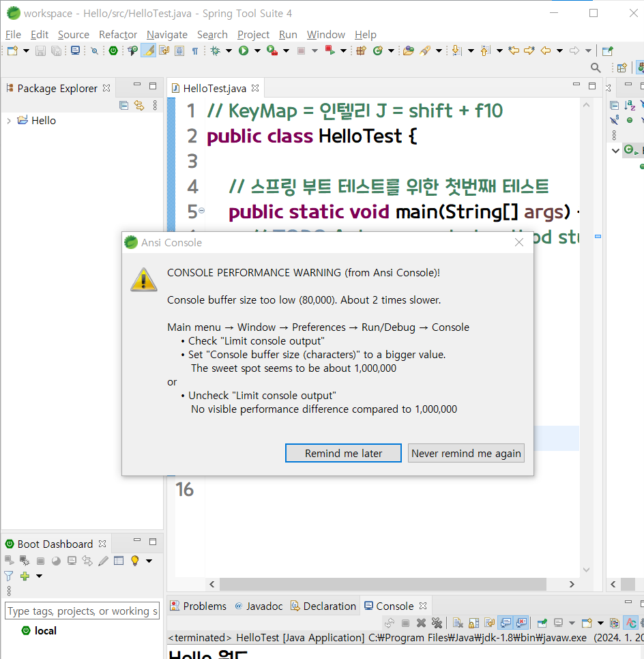This screenshot has height=659, width=644.
Task: Toggle Block Selection Mode icon
Action: 179,51
